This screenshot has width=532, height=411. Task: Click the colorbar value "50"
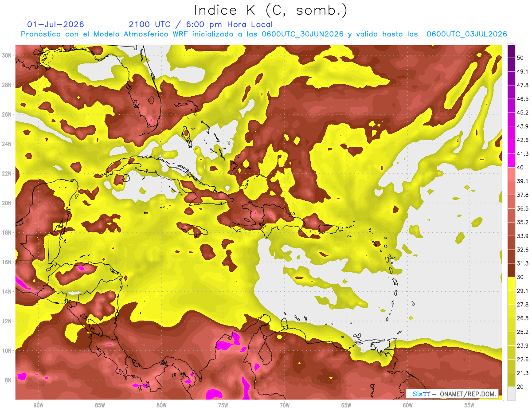click(x=520, y=58)
